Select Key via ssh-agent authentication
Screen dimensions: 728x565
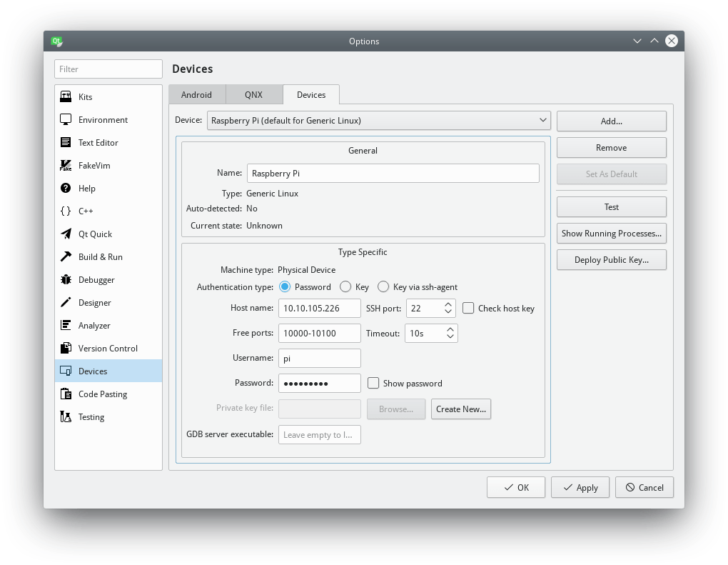point(383,286)
